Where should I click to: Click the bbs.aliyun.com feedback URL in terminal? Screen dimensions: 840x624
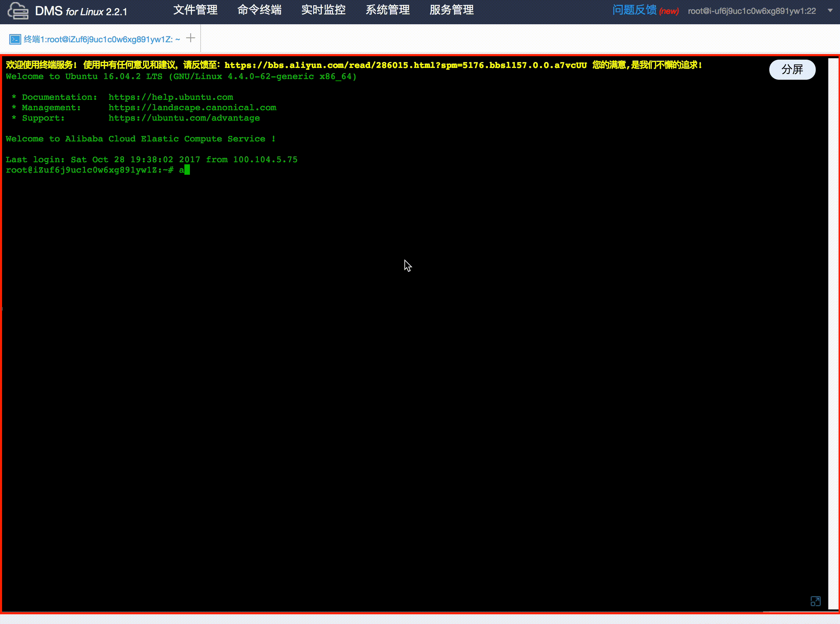tap(405, 65)
